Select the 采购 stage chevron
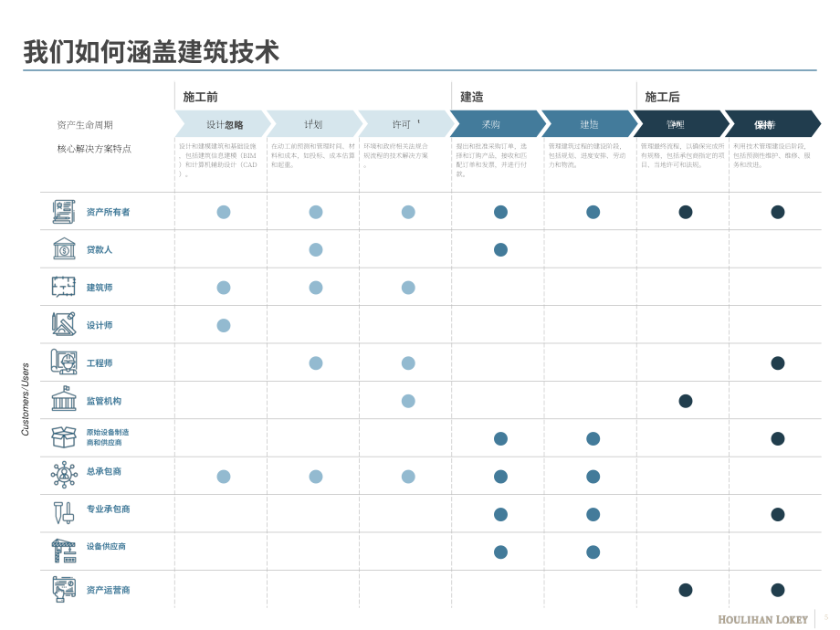The image size is (840, 630). coord(499,124)
